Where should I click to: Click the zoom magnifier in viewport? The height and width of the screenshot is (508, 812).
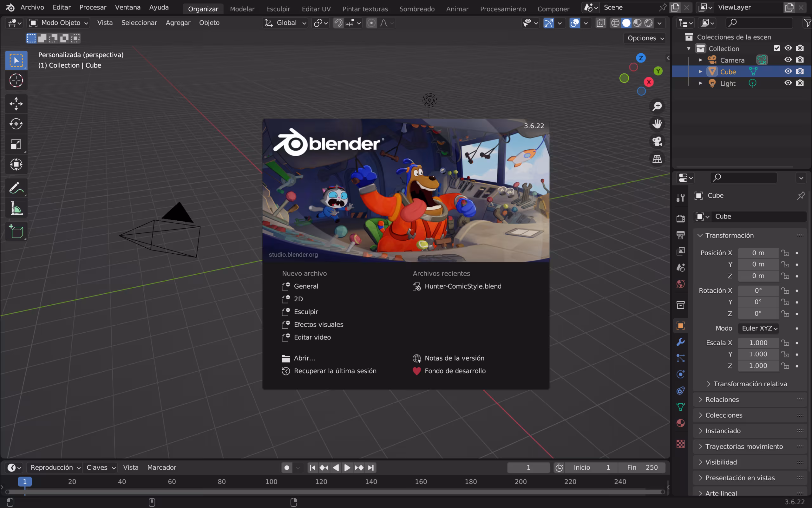pos(657,106)
